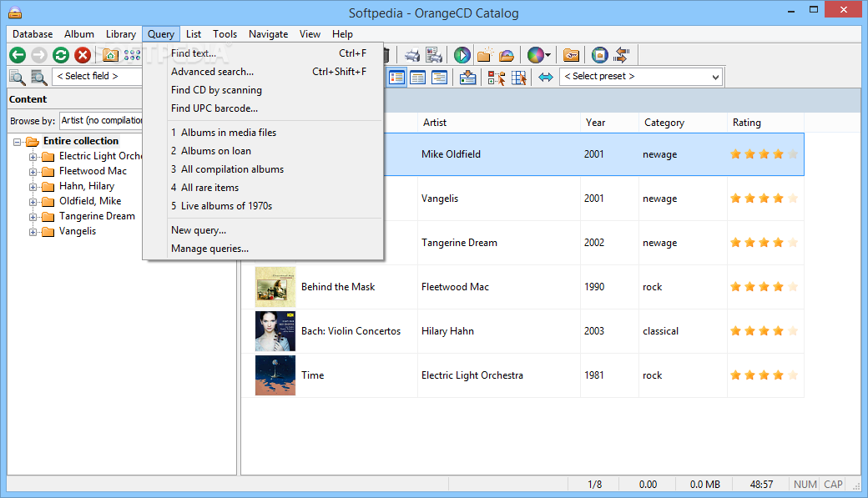Viewport: 868px width, 498px height.
Task: Click the quick search magnifier icon
Action: point(18,77)
